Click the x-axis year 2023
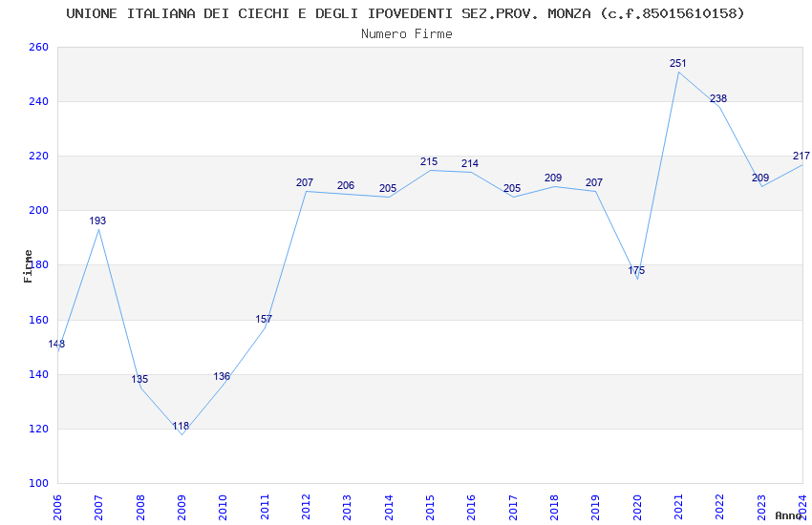The height and width of the screenshot is (525, 812). [x=761, y=507]
